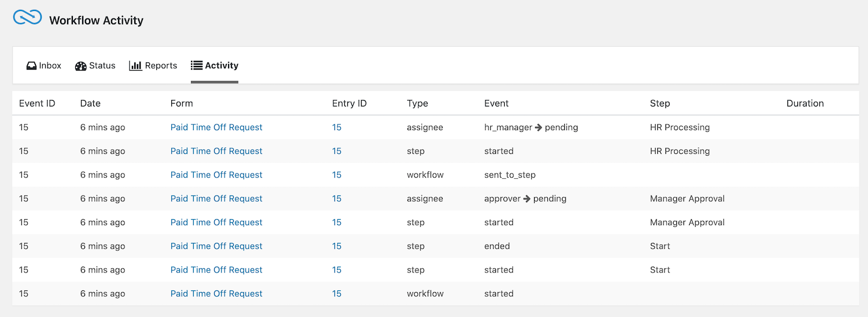
Task: Click the Duration column header
Action: 805,103
